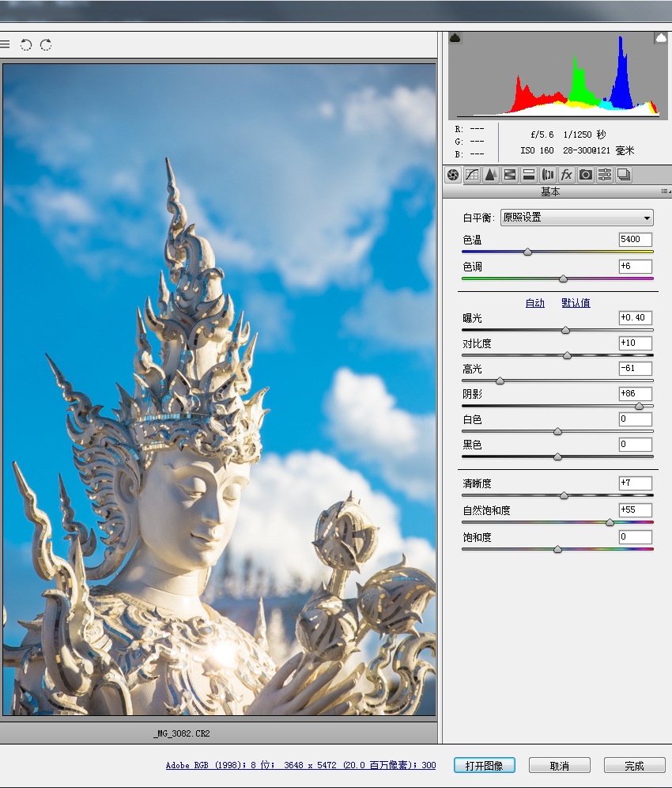This screenshot has width=672, height=788.
Task: Click the 28-300@121 毫米 lens text
Action: (x=598, y=150)
